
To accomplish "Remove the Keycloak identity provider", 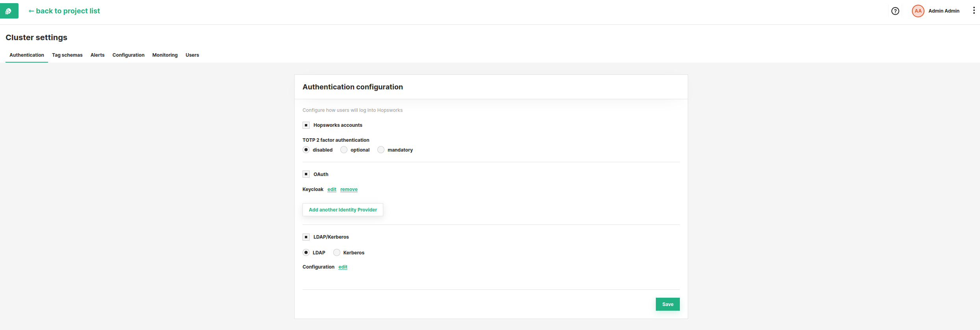I will 349,189.
